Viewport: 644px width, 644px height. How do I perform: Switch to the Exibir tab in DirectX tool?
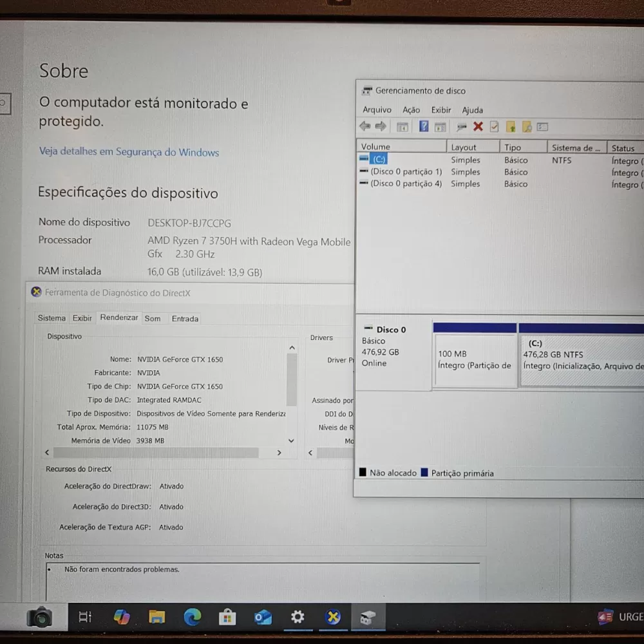(82, 318)
